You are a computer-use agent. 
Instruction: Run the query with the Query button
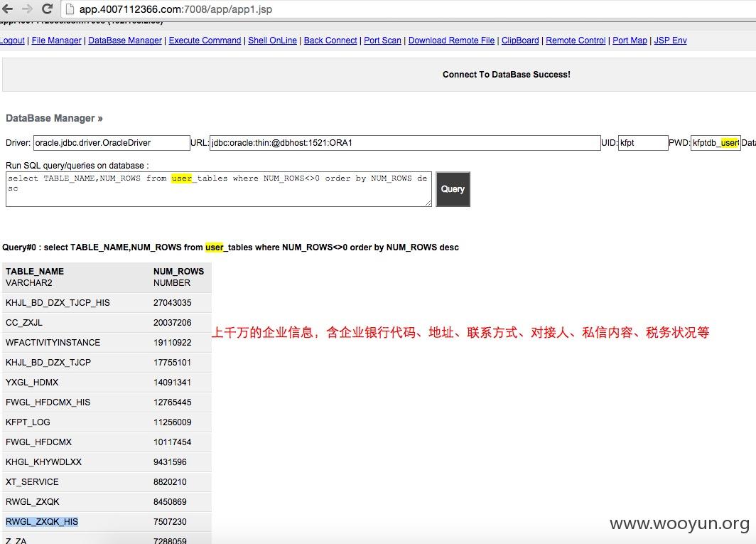(453, 189)
